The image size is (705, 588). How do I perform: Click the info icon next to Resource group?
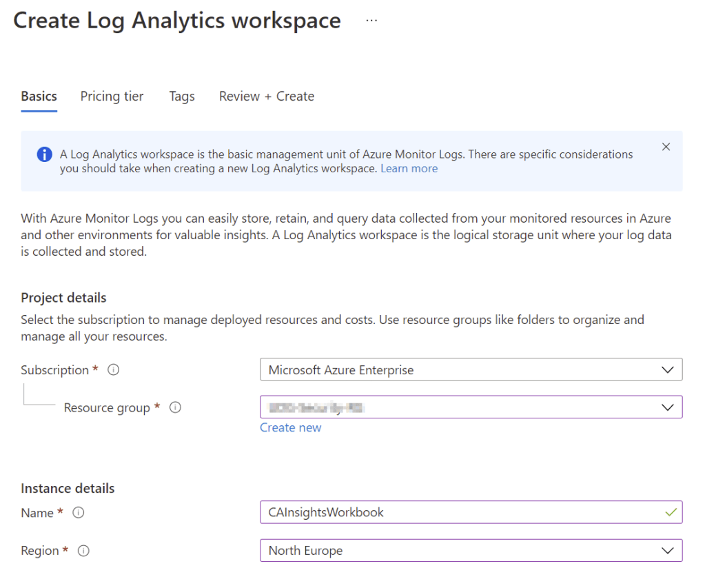[x=175, y=407]
